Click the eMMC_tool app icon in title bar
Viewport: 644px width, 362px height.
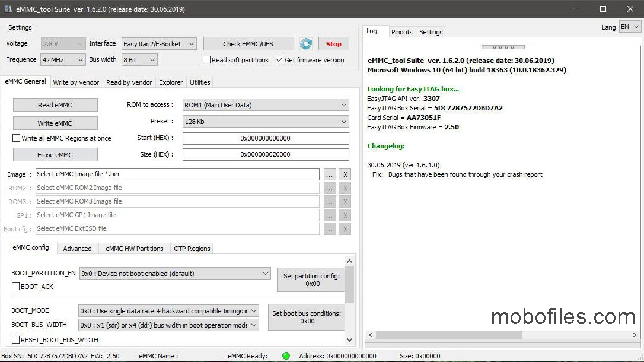click(x=8, y=9)
